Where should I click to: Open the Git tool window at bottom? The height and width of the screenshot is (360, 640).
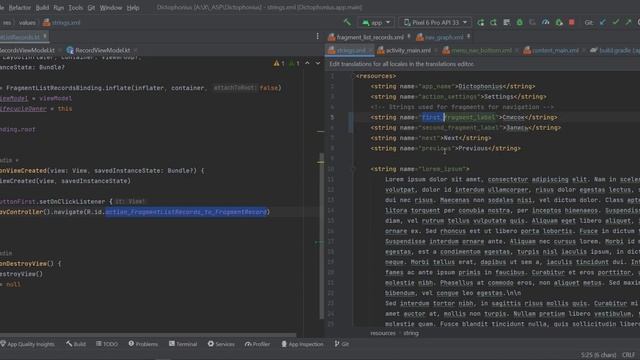tap(342, 344)
